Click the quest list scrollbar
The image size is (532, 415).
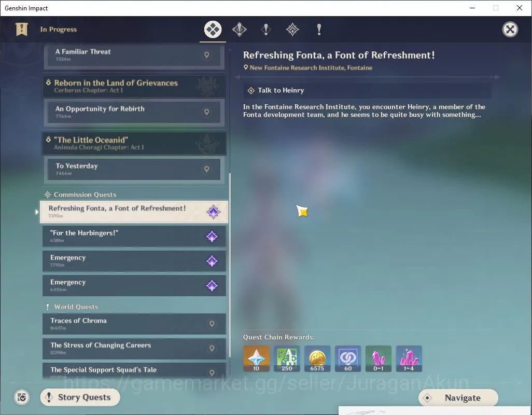pos(230,265)
